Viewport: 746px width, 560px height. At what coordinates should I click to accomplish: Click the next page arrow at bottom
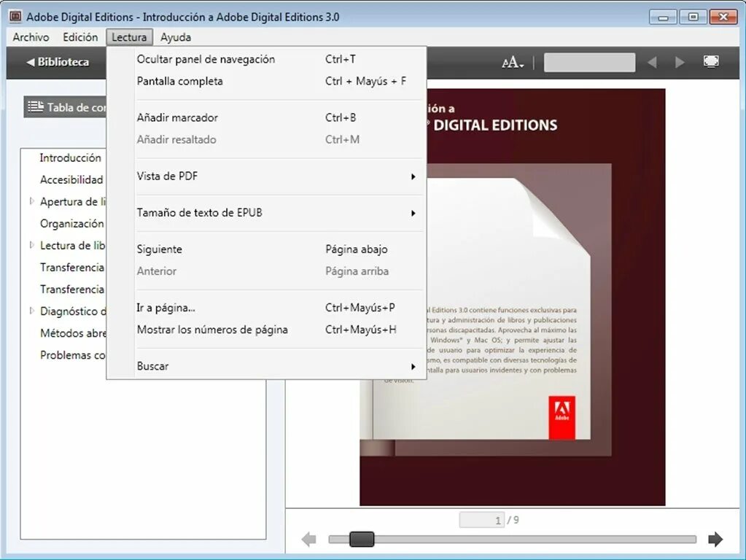point(715,539)
